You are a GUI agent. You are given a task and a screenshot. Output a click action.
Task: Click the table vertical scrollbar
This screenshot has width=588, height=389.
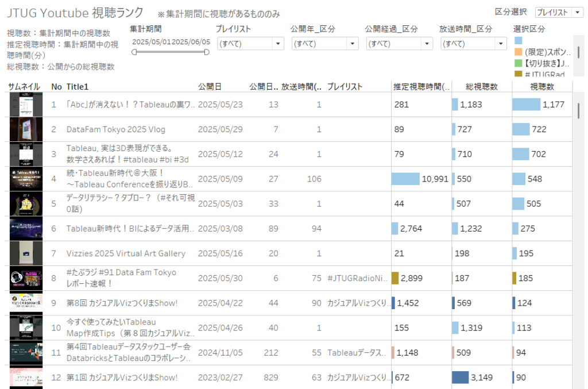pos(578,111)
